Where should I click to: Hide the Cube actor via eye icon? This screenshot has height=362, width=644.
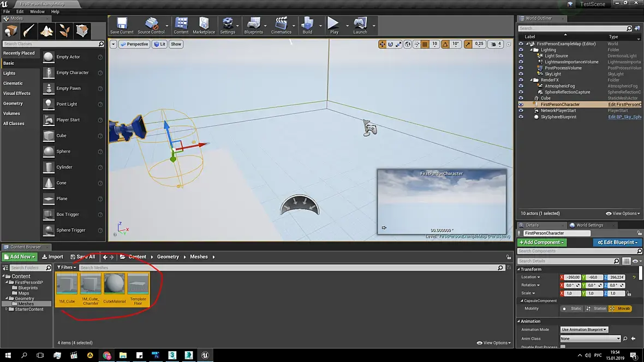tap(521, 98)
